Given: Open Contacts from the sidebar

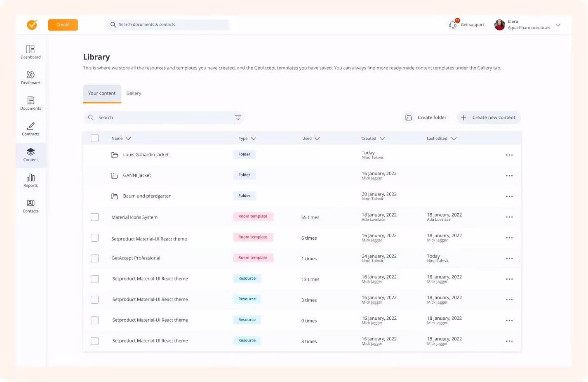Looking at the screenshot, I should [30, 206].
